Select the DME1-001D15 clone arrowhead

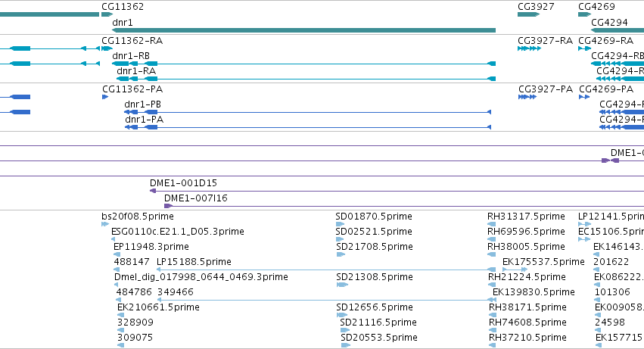tap(153, 191)
